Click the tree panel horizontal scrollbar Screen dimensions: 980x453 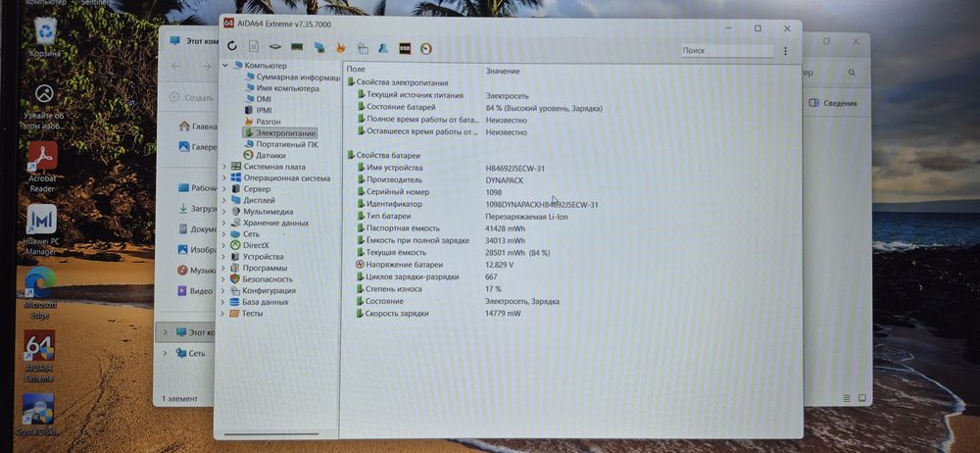[x=270, y=434]
